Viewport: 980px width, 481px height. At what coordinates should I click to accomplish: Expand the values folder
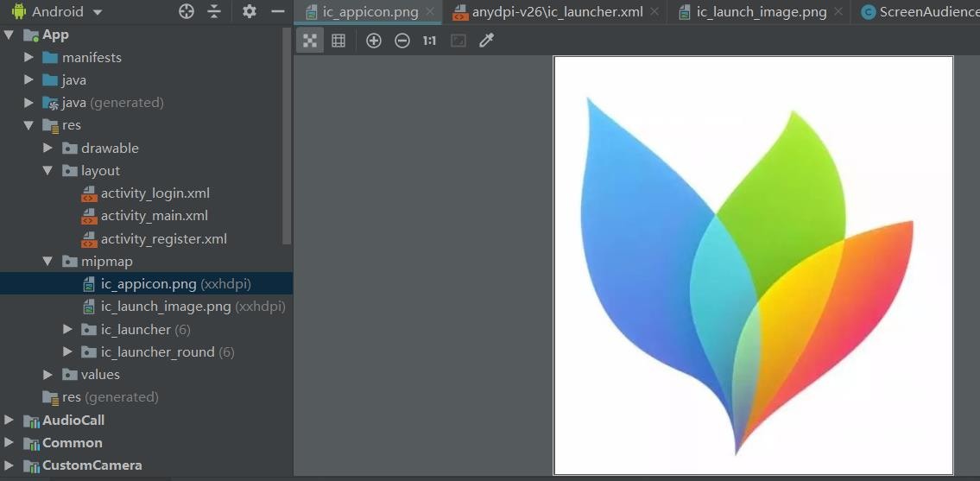click(47, 374)
